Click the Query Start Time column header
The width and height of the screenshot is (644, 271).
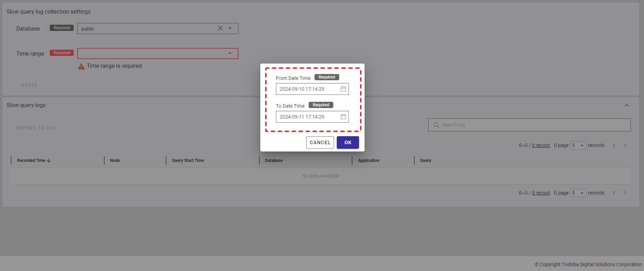click(188, 161)
